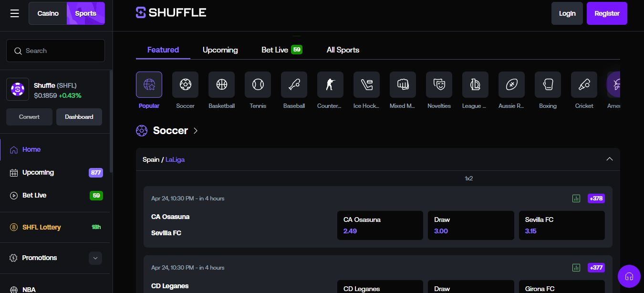The width and height of the screenshot is (644, 293).
Task: Open the All Sports tab
Action: 343,50
